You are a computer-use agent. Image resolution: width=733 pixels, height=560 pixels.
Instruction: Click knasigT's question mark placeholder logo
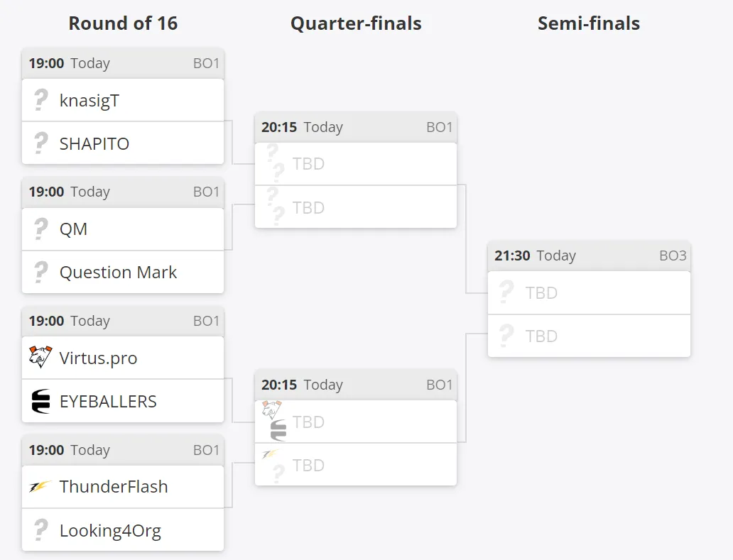tap(40, 100)
